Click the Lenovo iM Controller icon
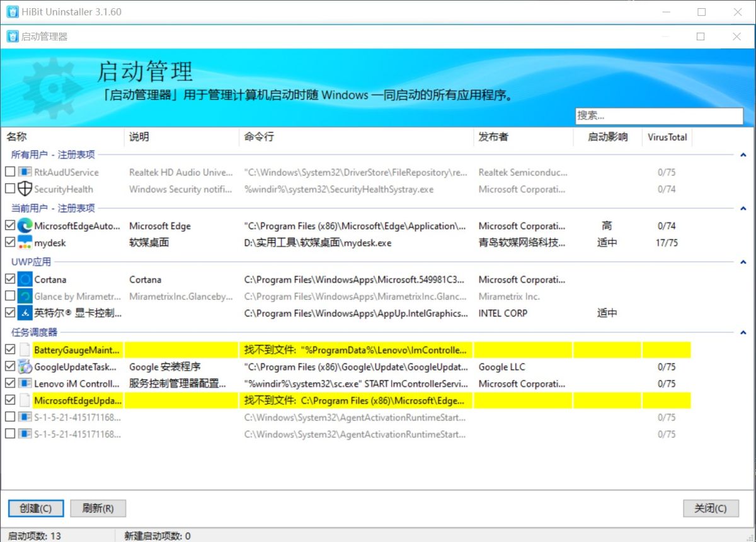 click(x=25, y=383)
